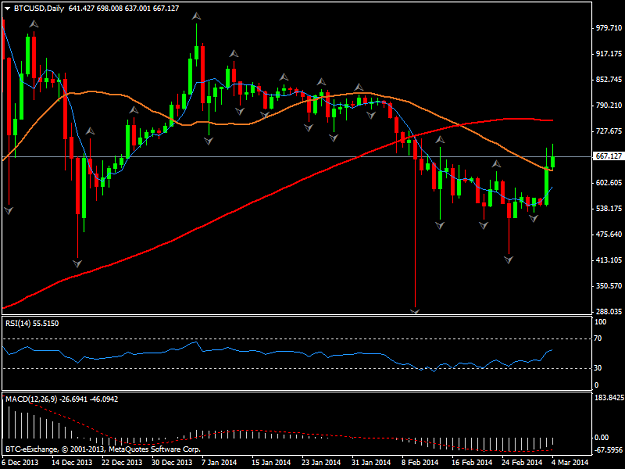Click the 852.745 price axis label
Viewport: 625px width, 469px height.
coord(609,80)
